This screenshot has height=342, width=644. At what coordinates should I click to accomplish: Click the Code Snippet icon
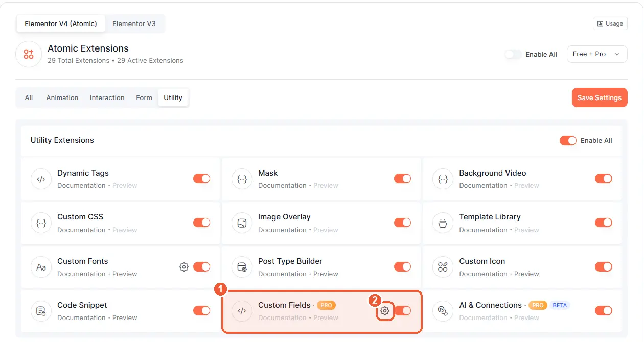[x=41, y=311]
